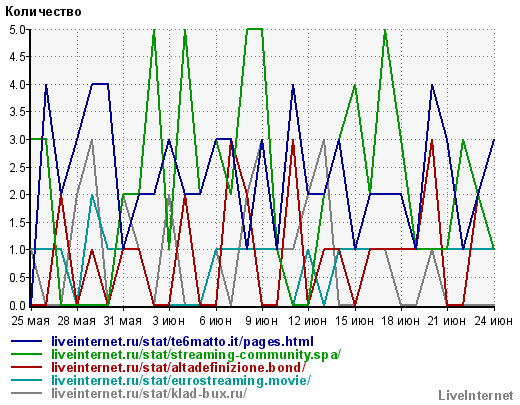Click the 1.0 y-axis value
Image resolution: width=520 pixels, height=405 pixels.
coord(17,250)
